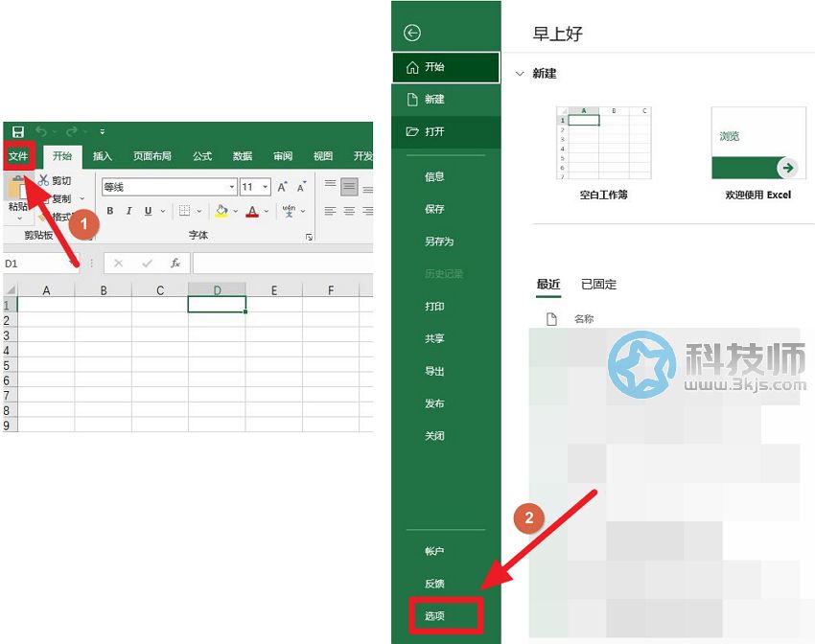The height and width of the screenshot is (644, 815).
Task: Expand the Fill Color dropdown arrow
Action: point(236,211)
